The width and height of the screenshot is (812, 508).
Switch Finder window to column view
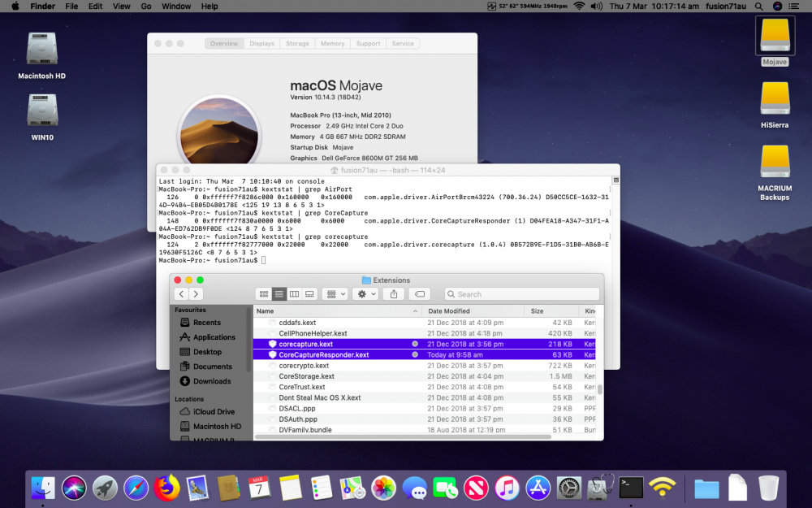pos(294,294)
